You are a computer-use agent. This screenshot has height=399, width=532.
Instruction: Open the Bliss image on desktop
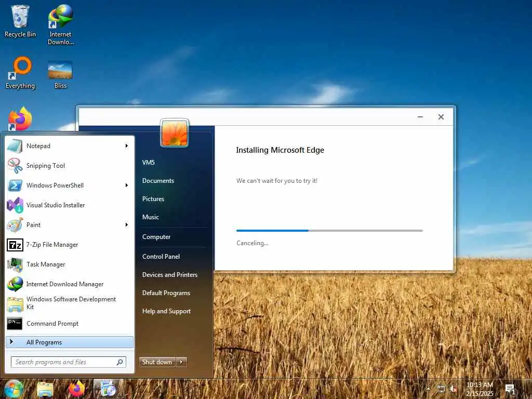60,75
